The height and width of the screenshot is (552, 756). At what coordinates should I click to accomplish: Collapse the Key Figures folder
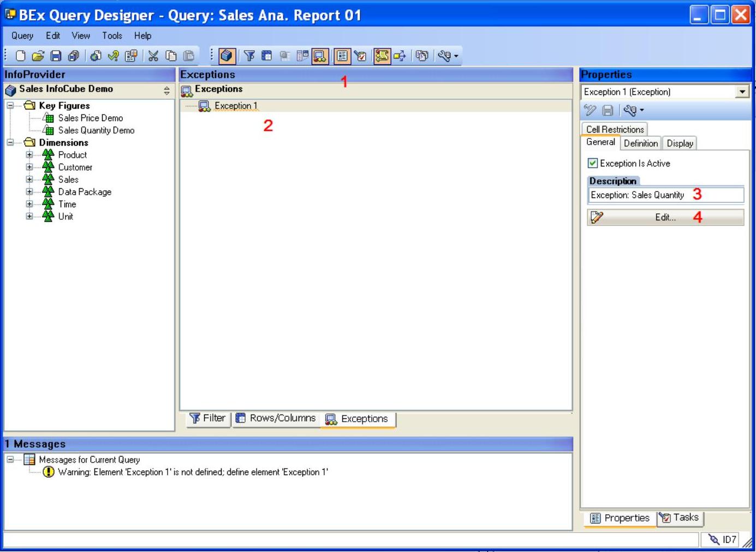click(10, 105)
